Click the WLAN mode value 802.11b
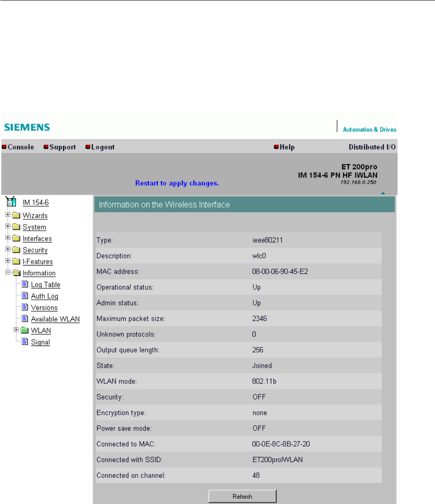Screen dimensions: 435x504 click(264, 381)
